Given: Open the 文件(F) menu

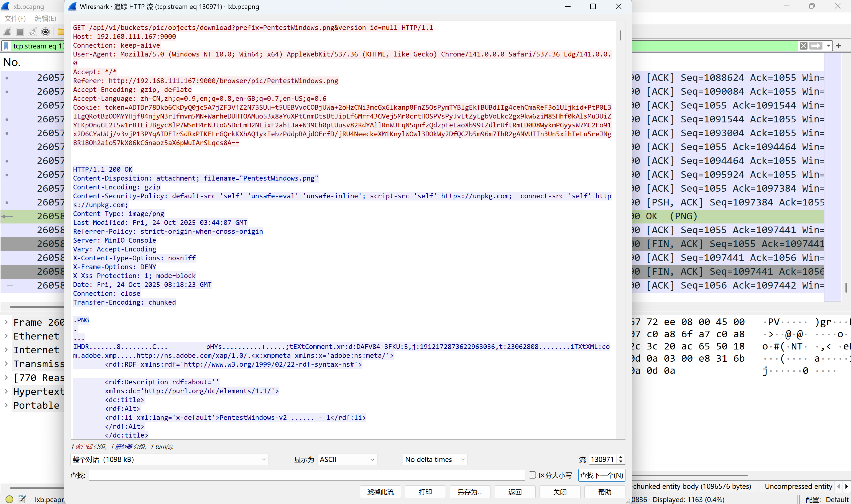Looking at the screenshot, I should pyautogui.click(x=15, y=18).
